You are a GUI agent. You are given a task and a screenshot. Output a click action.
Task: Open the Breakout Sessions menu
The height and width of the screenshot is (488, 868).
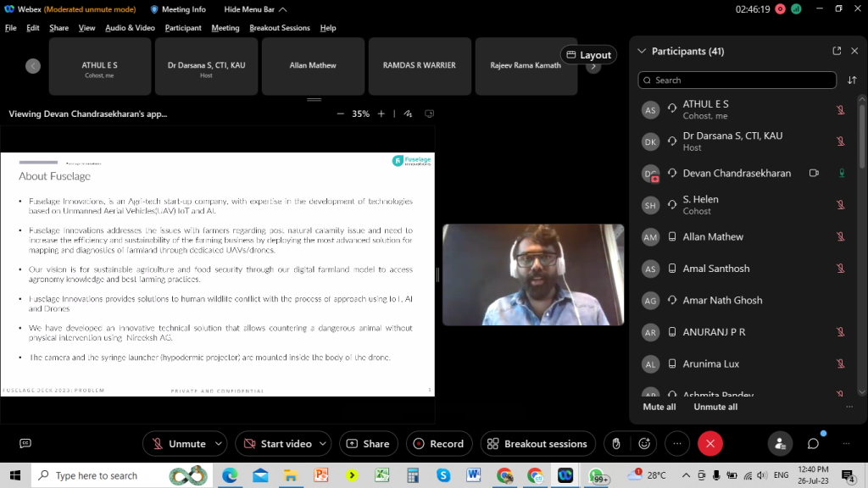click(280, 28)
